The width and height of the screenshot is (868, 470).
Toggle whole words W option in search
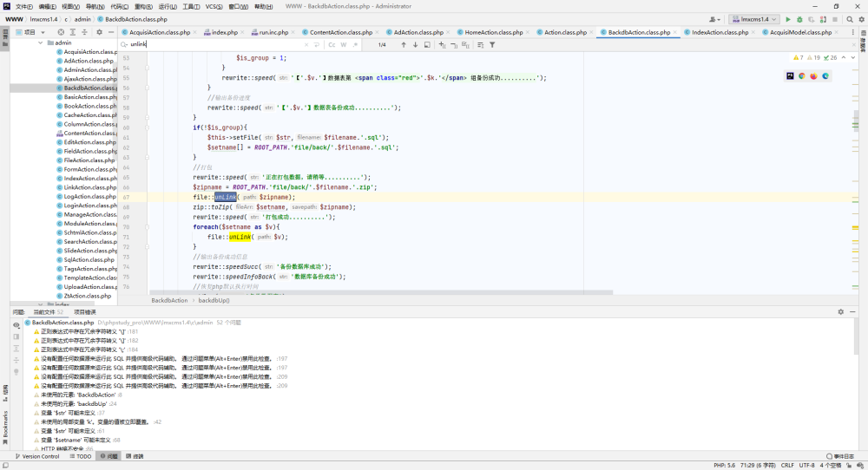pos(343,45)
